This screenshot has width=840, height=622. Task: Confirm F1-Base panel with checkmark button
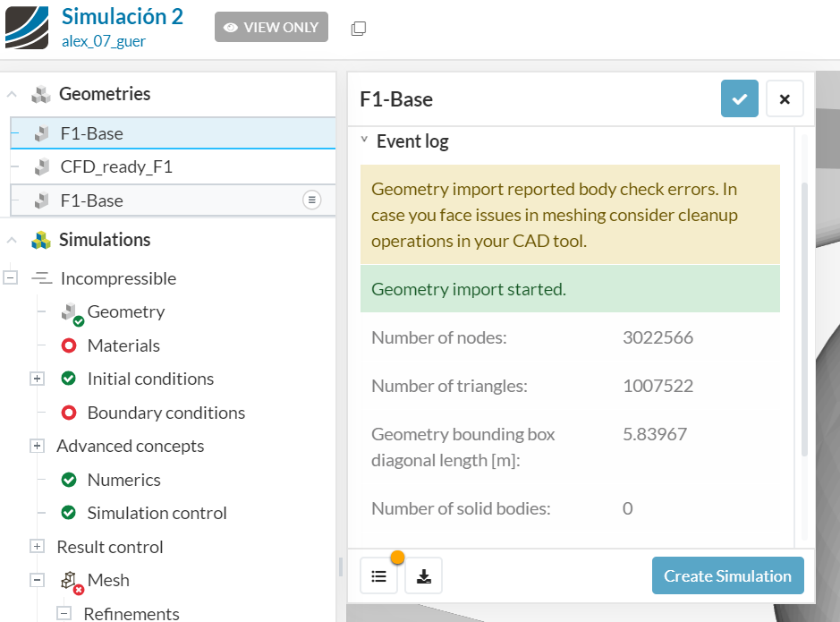(x=740, y=99)
